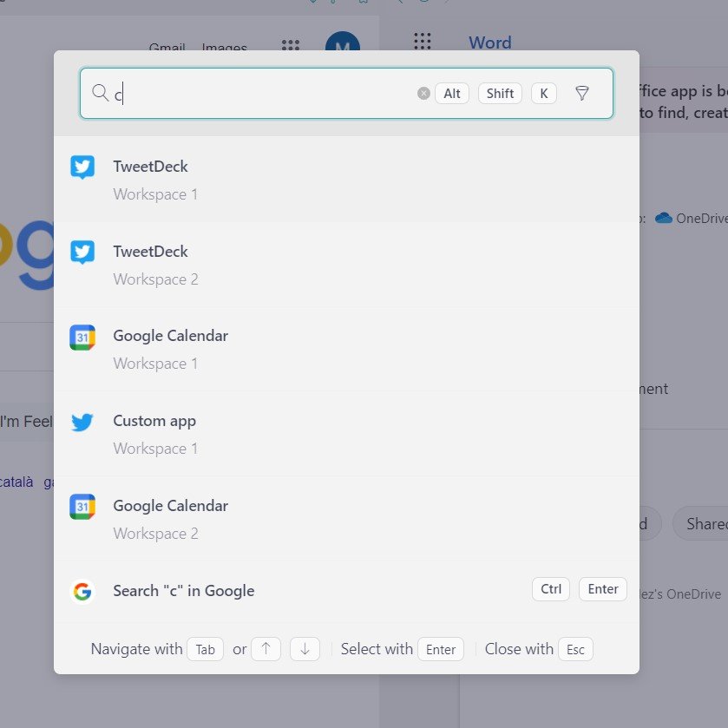Click the profile avatar in background Google page

pos(343,41)
